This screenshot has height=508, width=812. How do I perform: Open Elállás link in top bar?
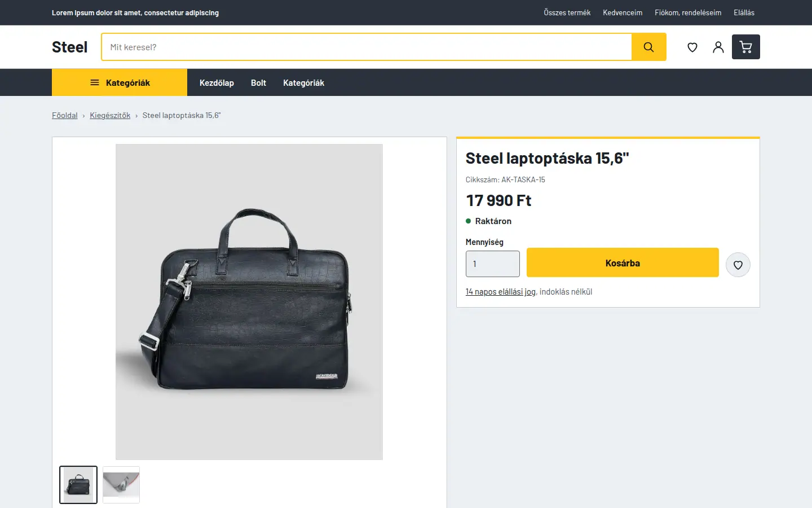point(744,12)
